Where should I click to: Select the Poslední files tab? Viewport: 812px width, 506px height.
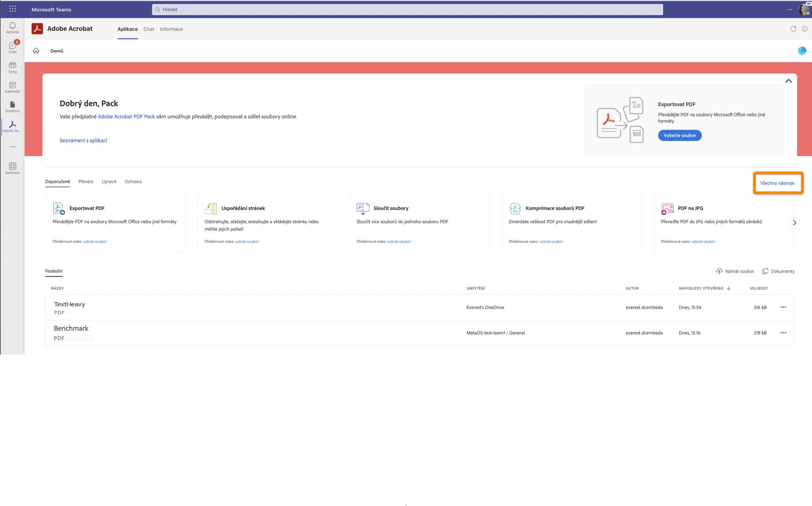pos(54,271)
